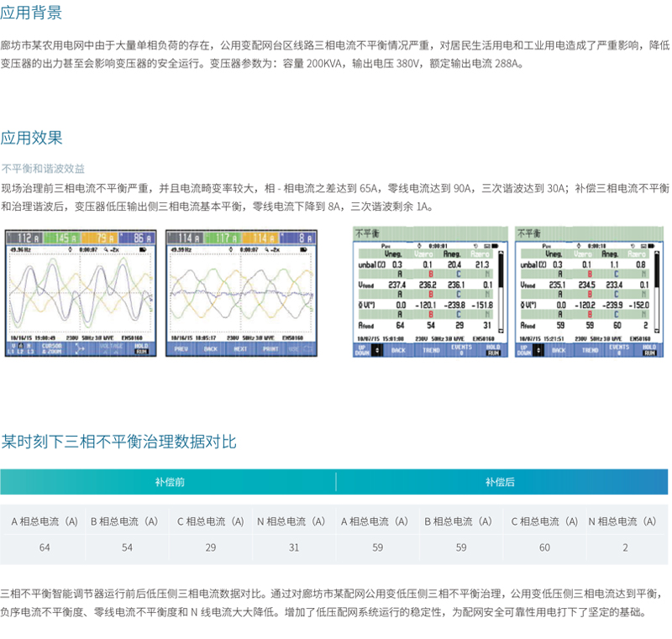The height and width of the screenshot is (639, 672).
Task: Click the 补偿前 table header tab
Action: pyautogui.click(x=168, y=482)
